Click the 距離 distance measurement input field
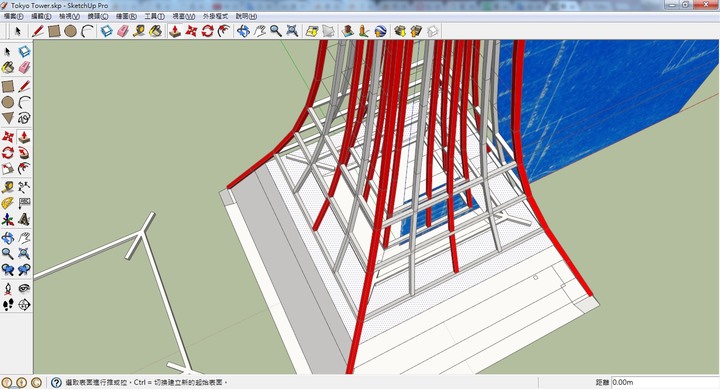Screen dimensions: 720x389 coord(665,382)
